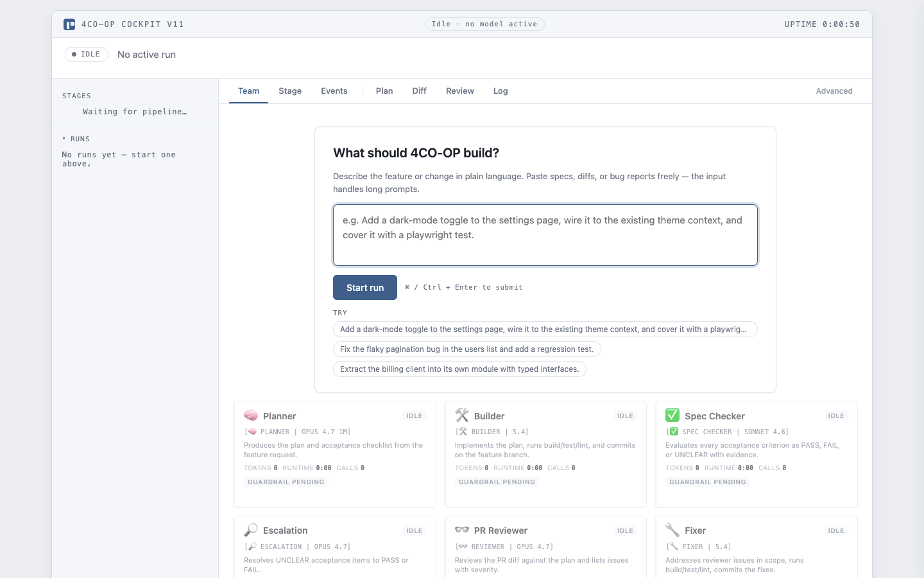Pick the flaky pagination bug example prompt
The image size is (924, 578).
click(x=467, y=349)
